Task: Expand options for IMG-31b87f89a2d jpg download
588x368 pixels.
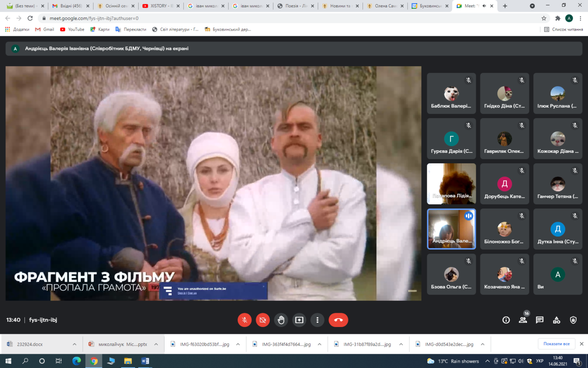Action: tap(401, 344)
